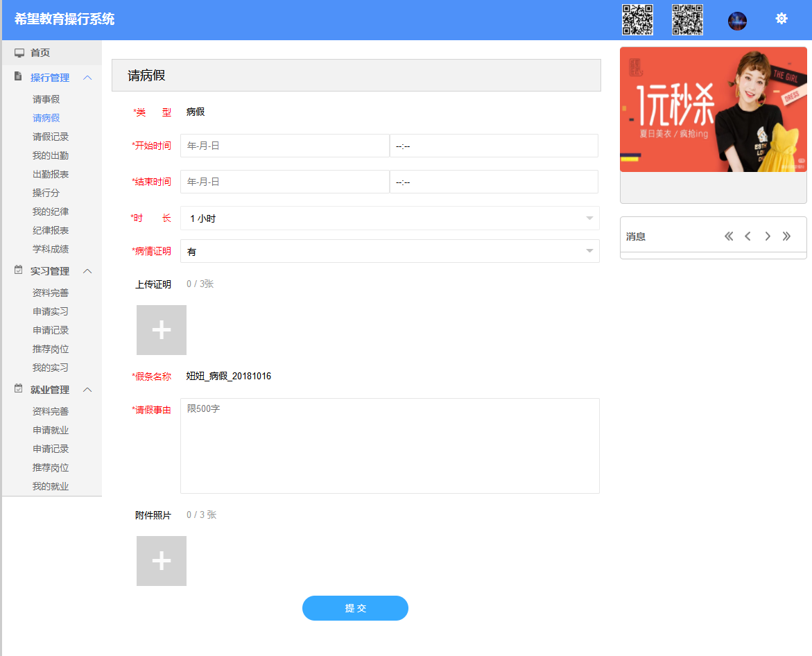The image size is (812, 656).
Task: Collapse the 操行管理 menu section
Action: [87, 78]
